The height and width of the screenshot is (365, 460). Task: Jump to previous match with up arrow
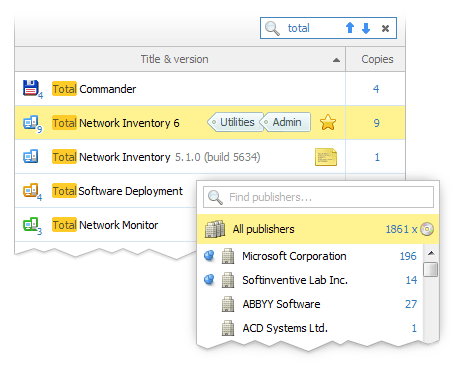pyautogui.click(x=350, y=28)
